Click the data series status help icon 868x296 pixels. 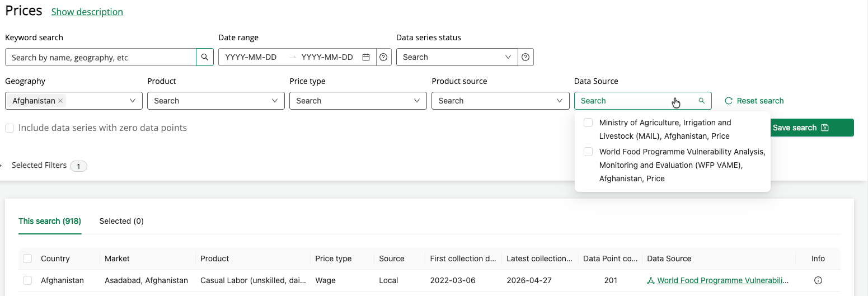click(x=526, y=57)
